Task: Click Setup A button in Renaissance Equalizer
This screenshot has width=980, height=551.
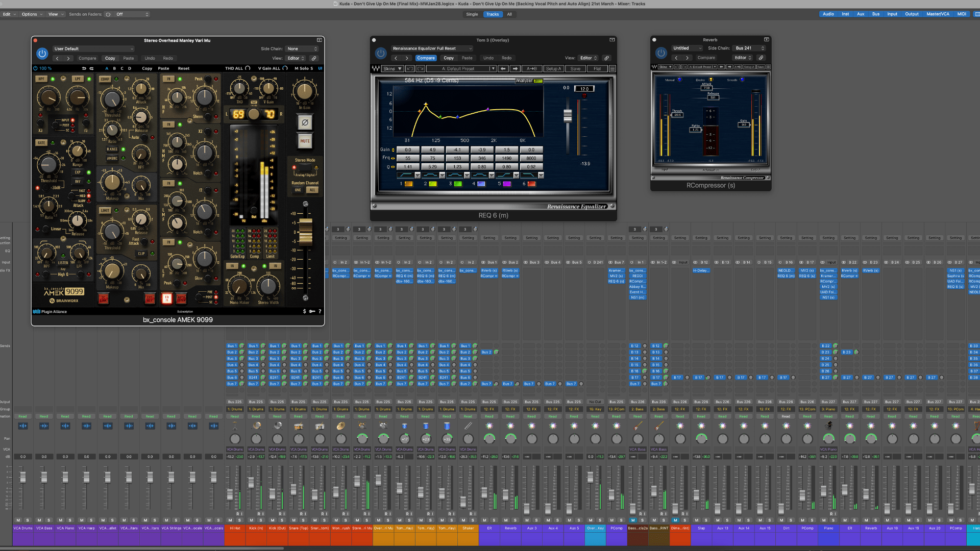Action: click(553, 68)
